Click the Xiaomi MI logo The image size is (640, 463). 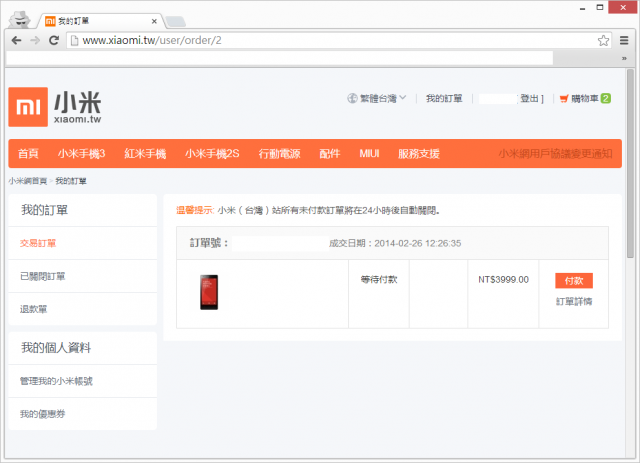pos(28,107)
